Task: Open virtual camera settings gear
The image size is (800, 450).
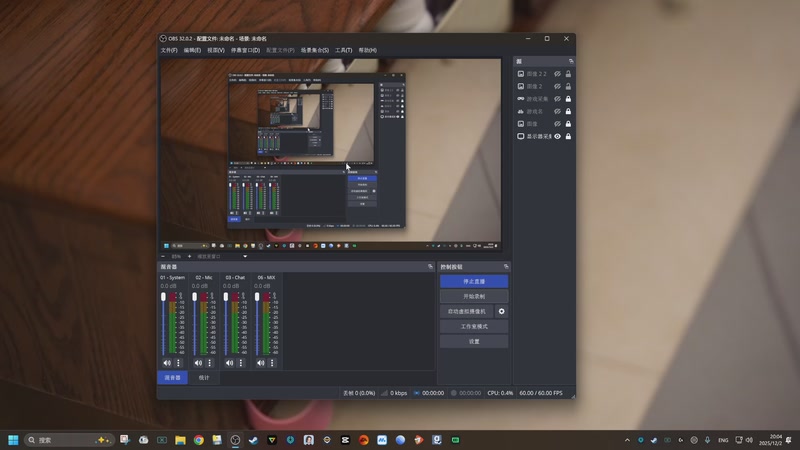Action: [502, 311]
